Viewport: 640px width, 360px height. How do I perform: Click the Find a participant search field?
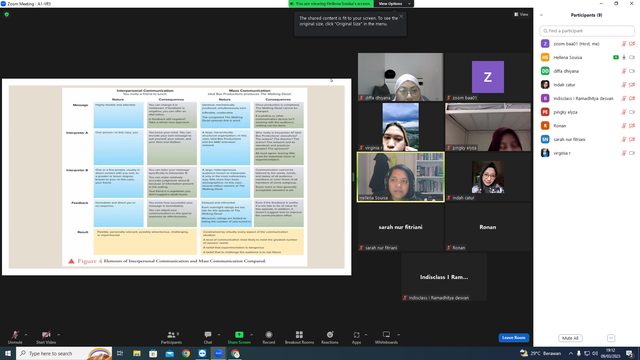(x=587, y=31)
